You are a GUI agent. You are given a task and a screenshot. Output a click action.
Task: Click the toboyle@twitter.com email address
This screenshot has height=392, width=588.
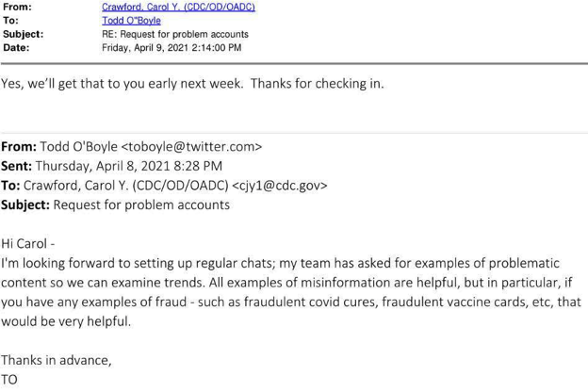point(191,146)
